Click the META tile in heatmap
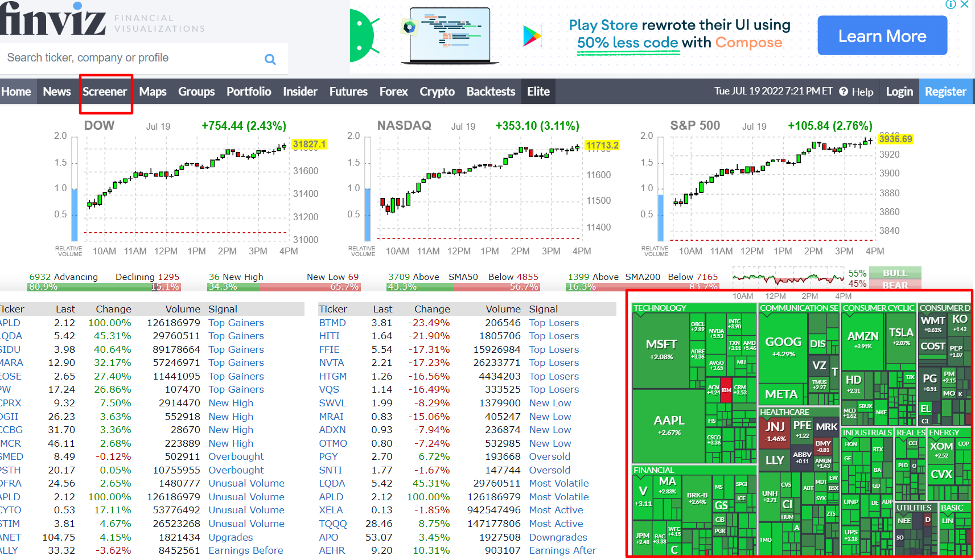The width and height of the screenshot is (975, 560). coord(781,394)
